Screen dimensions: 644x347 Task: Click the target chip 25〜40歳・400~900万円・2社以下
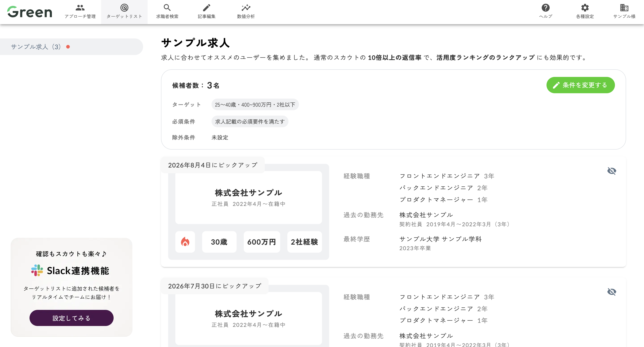point(255,104)
